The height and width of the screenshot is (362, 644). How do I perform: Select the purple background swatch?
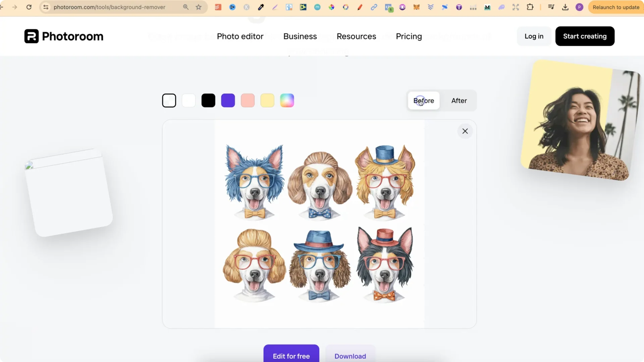click(x=228, y=100)
